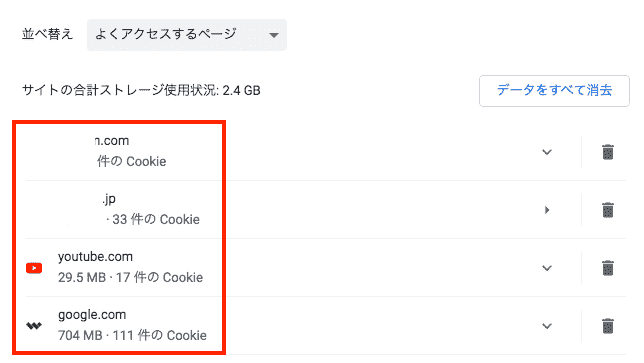Click the 33 件の Cookie row text
644x363 pixels.
(152, 220)
